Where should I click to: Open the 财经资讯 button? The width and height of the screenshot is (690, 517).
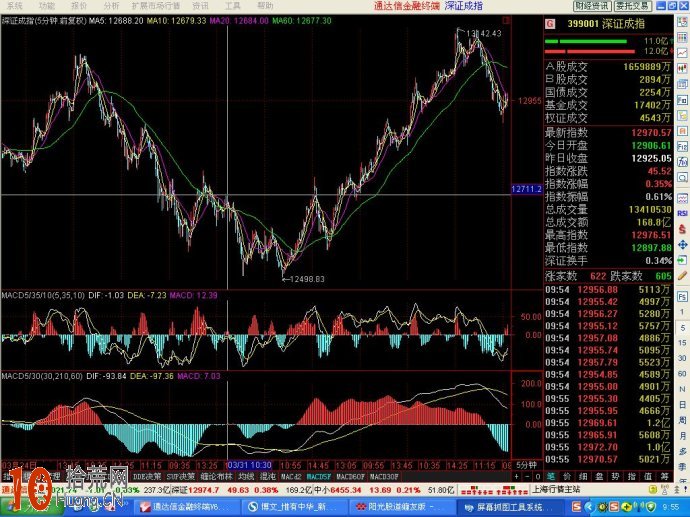(x=591, y=6)
